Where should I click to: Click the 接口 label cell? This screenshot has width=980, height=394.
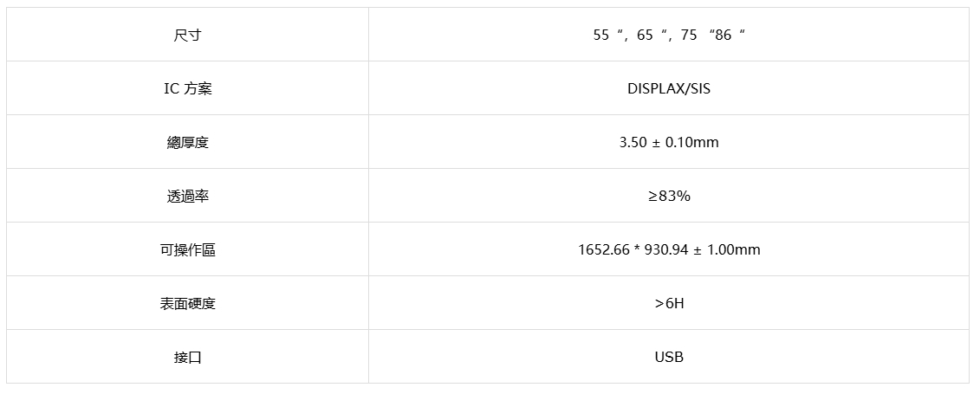(x=187, y=357)
